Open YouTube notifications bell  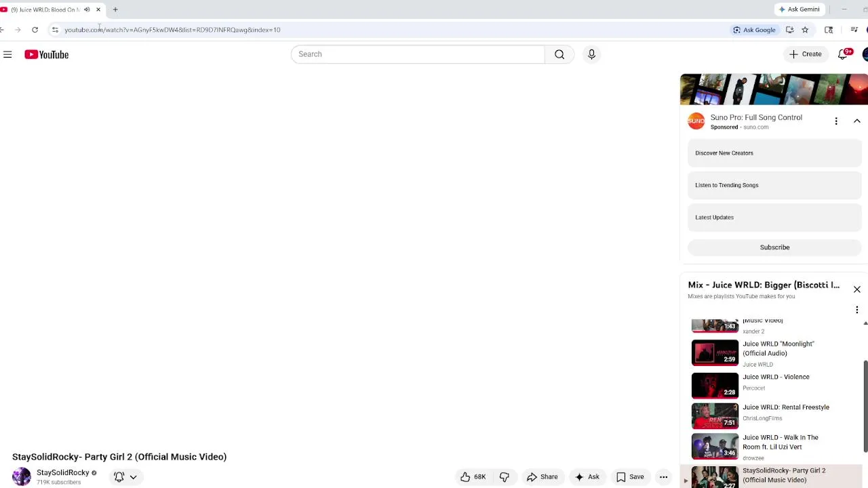click(844, 54)
